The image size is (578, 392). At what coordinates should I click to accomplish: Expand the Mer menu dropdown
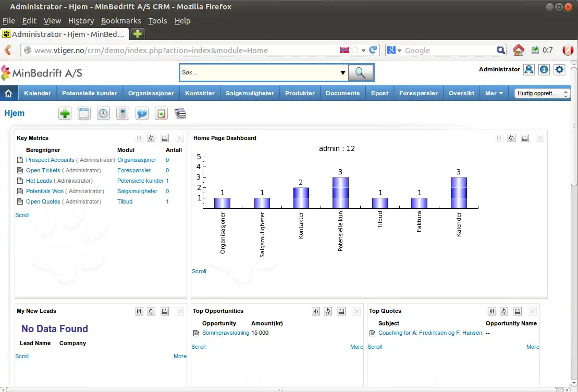[494, 94]
